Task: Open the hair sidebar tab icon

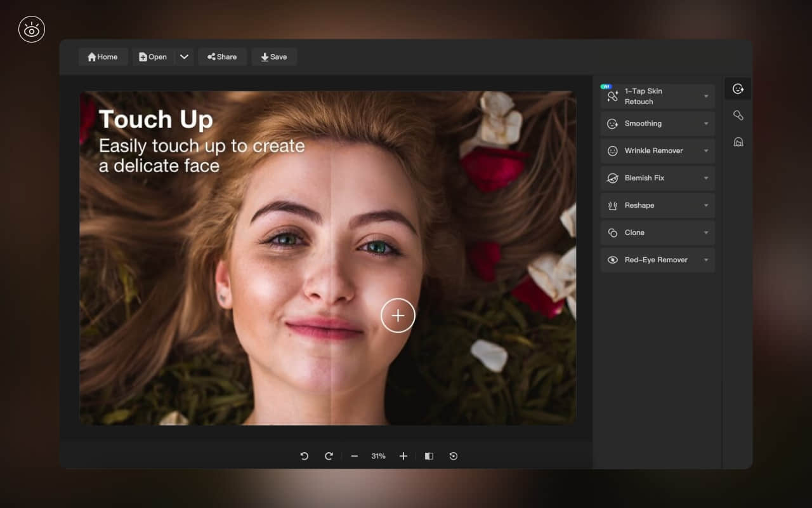Action: (738, 142)
